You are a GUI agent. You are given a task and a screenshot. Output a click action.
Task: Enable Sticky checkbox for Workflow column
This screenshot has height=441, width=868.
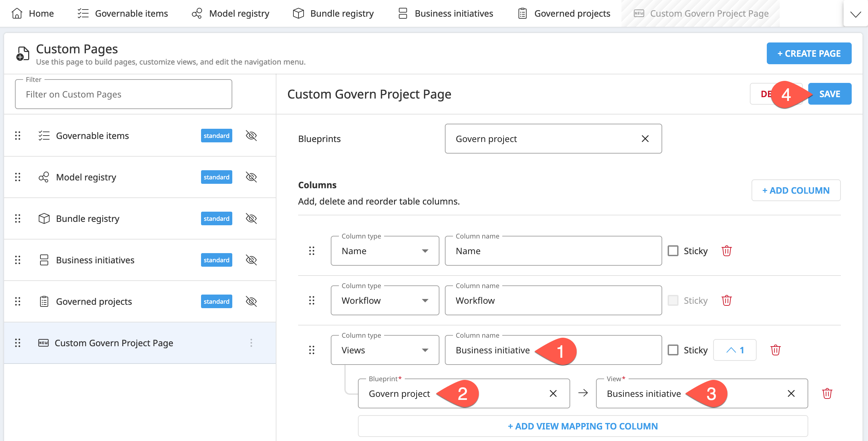(673, 300)
